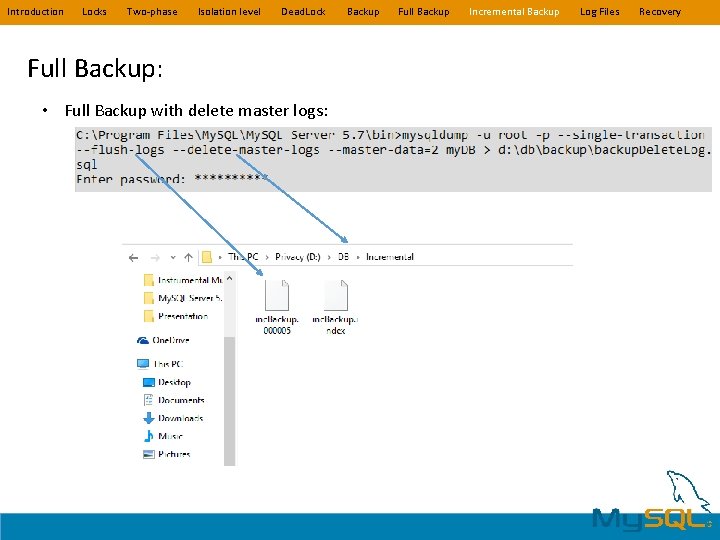Click the Downloads arrow icon

(148, 418)
